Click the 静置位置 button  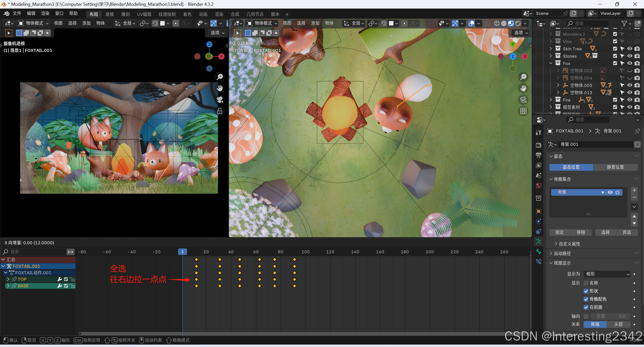pos(615,167)
